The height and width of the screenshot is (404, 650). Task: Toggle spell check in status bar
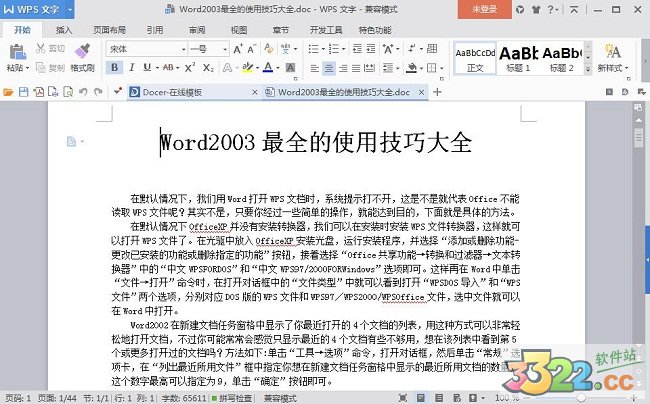[x=233, y=398]
